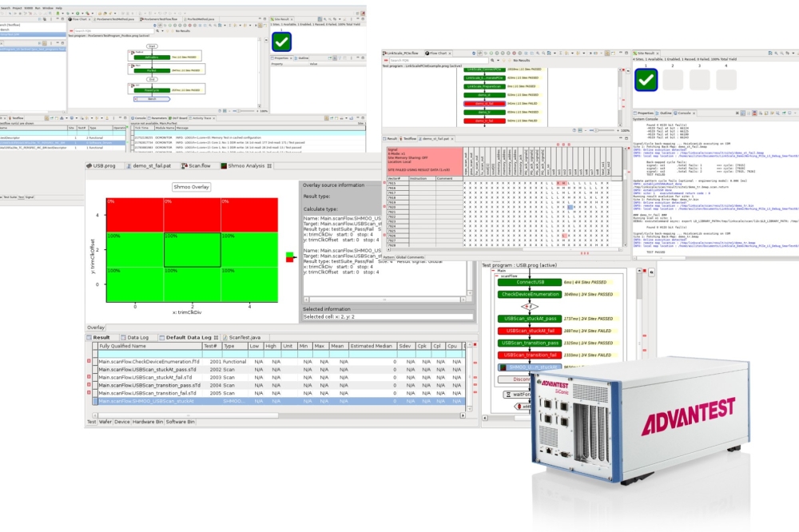
Task: Open the Global Comments tab
Action: point(411,257)
